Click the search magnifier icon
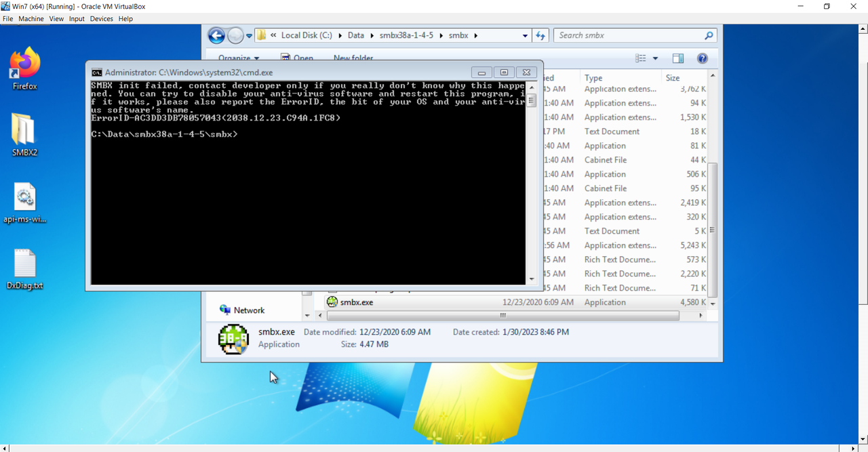Image resolution: width=868 pixels, height=452 pixels. 709,35
